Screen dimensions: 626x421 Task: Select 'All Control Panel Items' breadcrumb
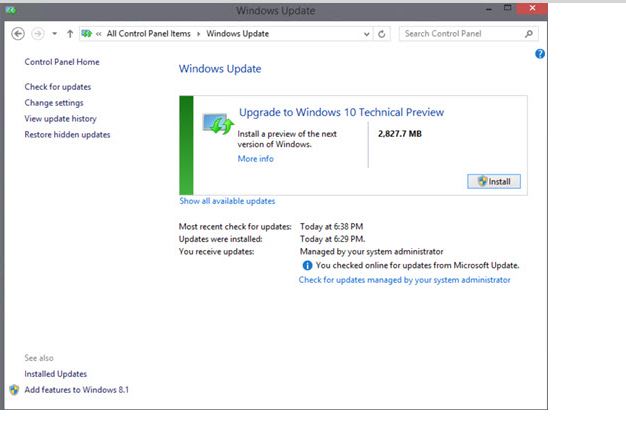(x=150, y=34)
